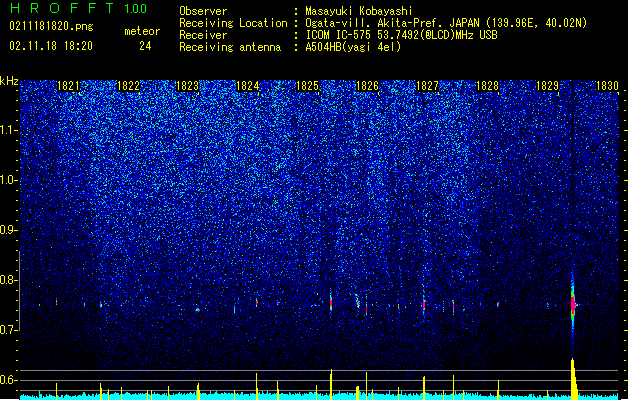Click the 0.8 kHz frequency label
Screen dimensions: 629x400
[x=9, y=280]
